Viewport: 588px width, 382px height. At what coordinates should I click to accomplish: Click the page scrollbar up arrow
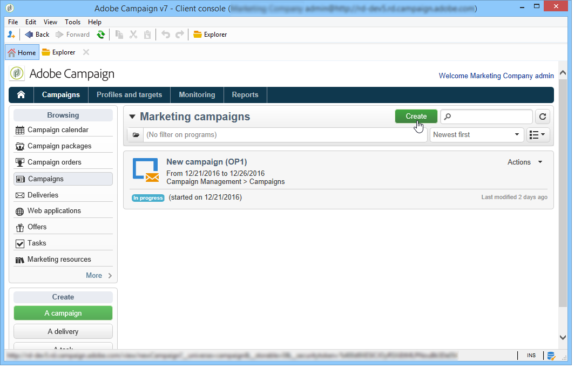(x=563, y=73)
